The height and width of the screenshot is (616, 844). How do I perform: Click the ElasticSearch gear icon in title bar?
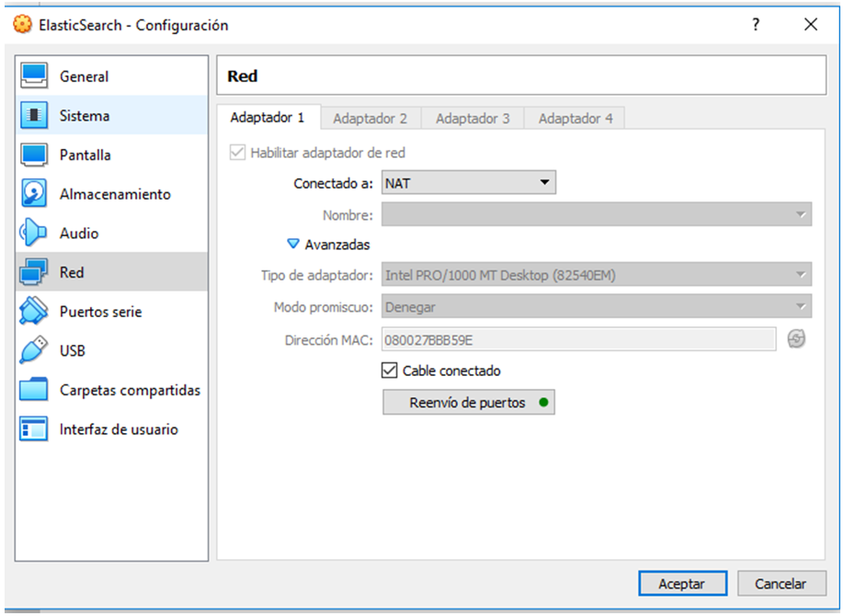(x=23, y=24)
